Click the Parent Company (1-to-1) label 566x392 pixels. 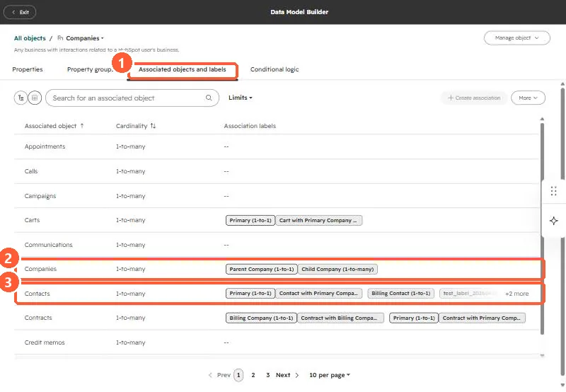click(261, 270)
